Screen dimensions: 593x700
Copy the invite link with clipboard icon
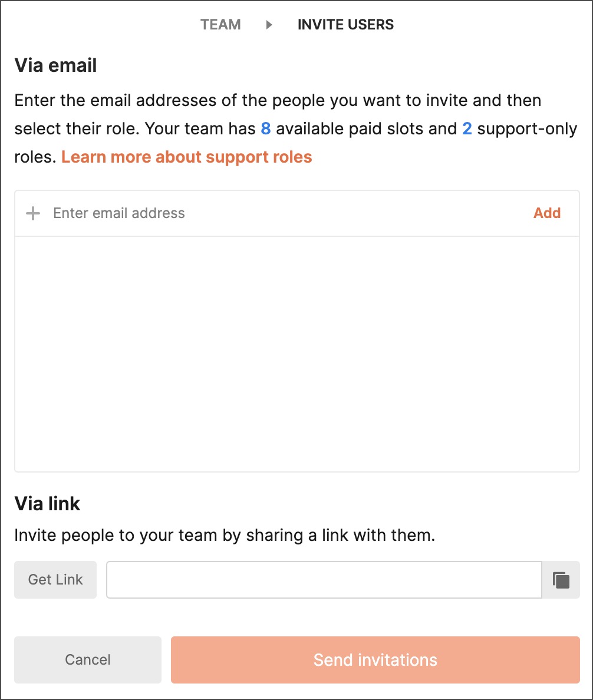(x=561, y=580)
